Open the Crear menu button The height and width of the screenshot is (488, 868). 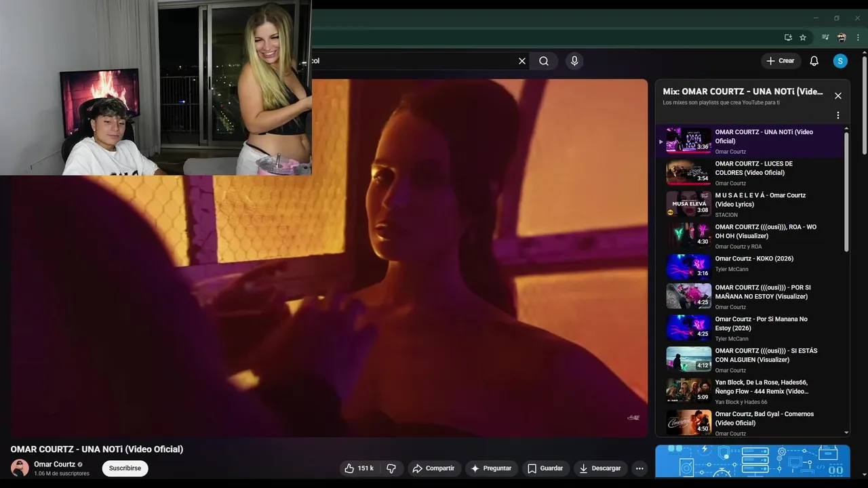781,61
